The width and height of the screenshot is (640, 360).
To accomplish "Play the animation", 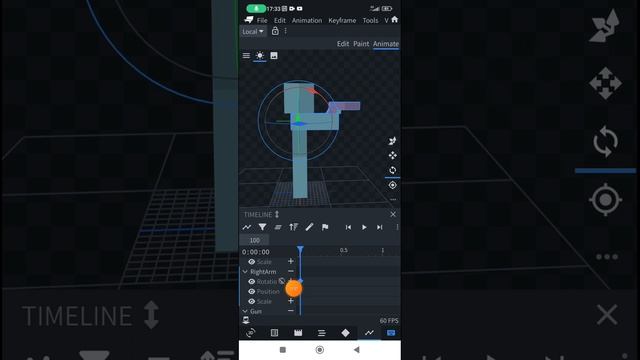I will [364, 227].
